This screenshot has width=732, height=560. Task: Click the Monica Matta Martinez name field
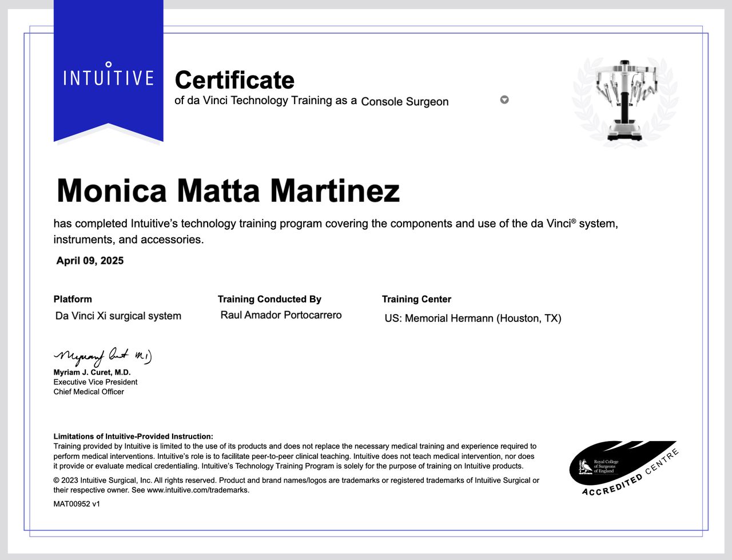(228, 191)
